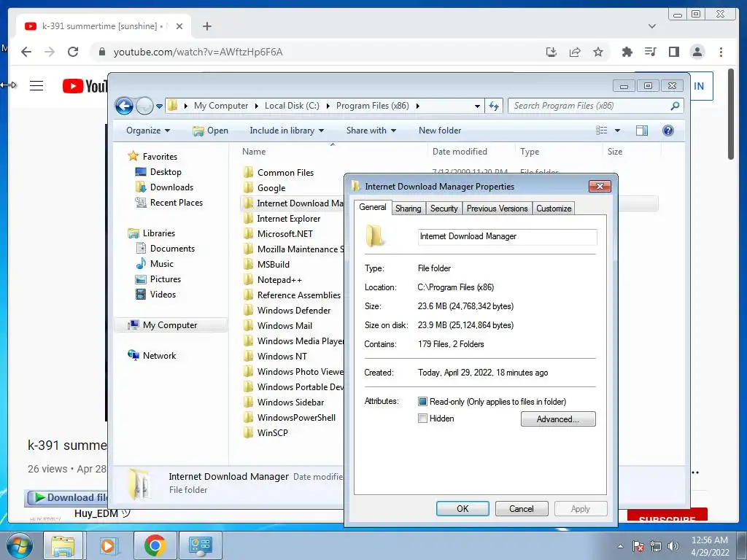The width and height of the screenshot is (747, 560).
Task: Click the Advanced... attributes button
Action: 558,419
